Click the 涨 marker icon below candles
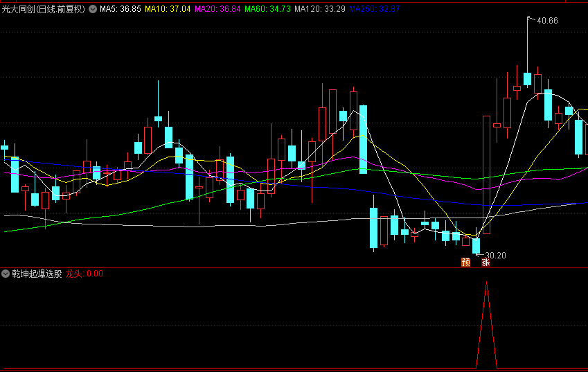 (485, 262)
